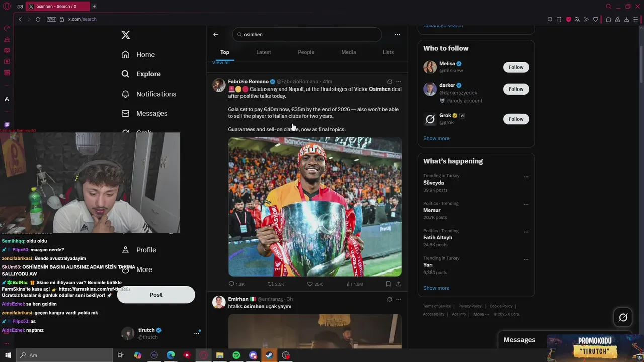Open Privacy Policy link

(470, 306)
